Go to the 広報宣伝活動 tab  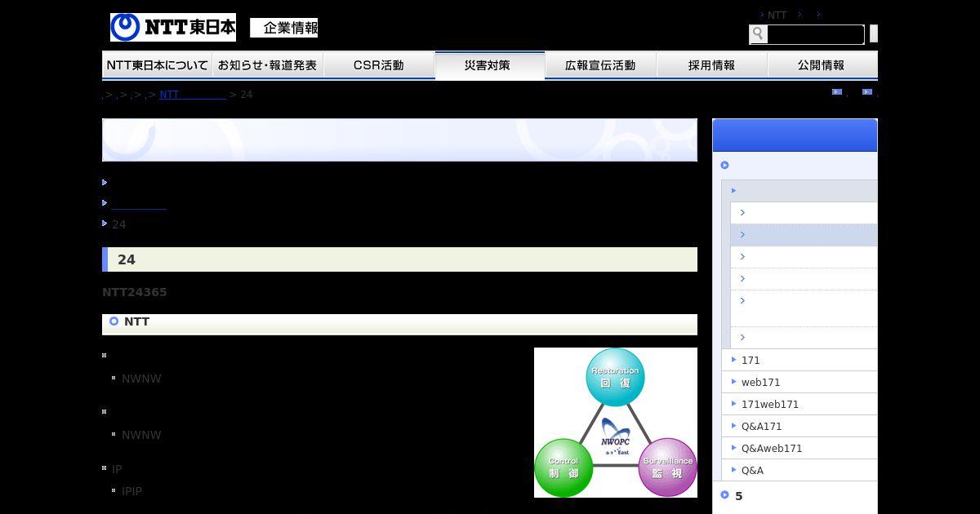(x=600, y=65)
